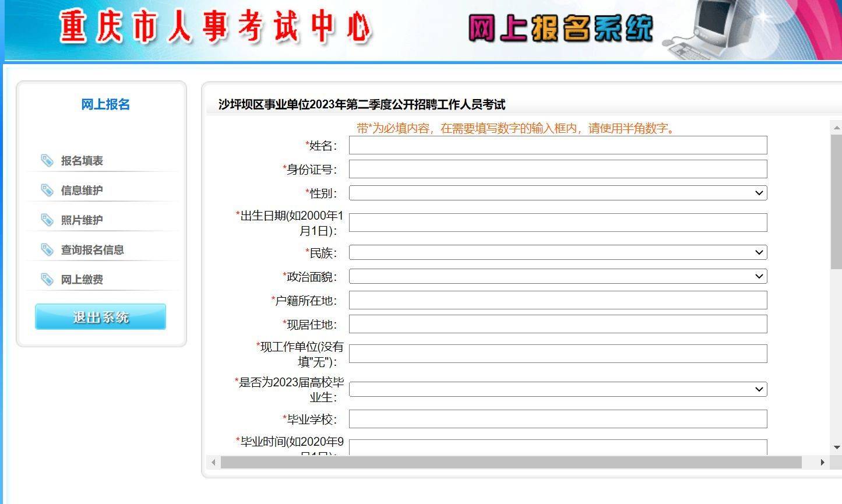Select 查询报名信息 menu entry
The width and height of the screenshot is (842, 504).
click(x=93, y=250)
